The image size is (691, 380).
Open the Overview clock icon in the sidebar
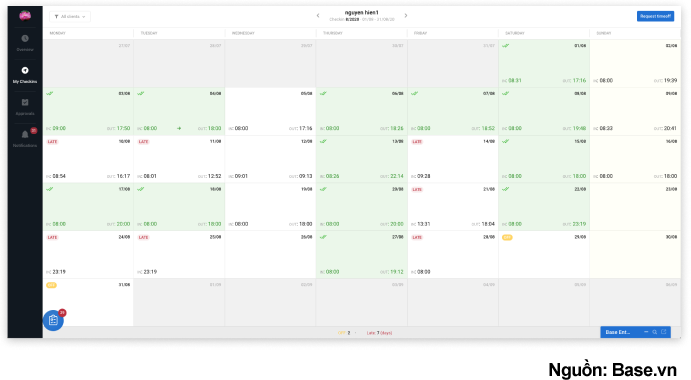point(25,38)
